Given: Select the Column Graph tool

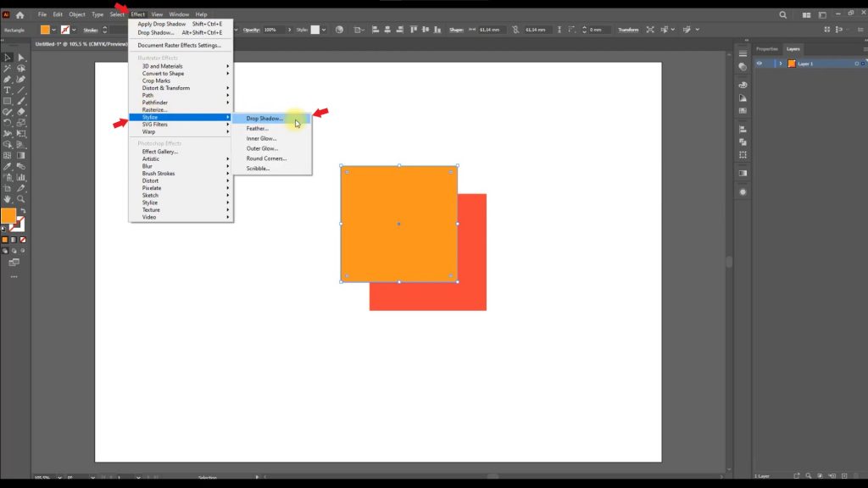Looking at the screenshot, I should point(21,178).
